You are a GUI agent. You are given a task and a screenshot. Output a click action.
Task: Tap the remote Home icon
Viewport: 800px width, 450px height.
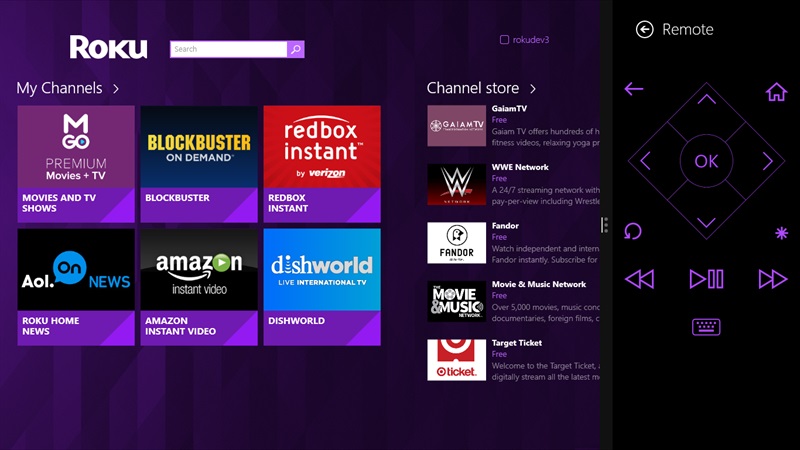point(776,92)
